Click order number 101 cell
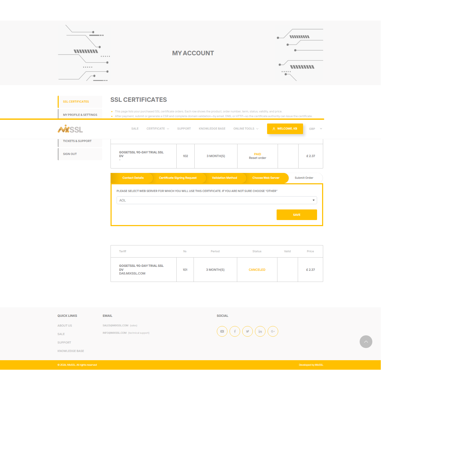This screenshot has width=476, height=462. tap(185, 270)
